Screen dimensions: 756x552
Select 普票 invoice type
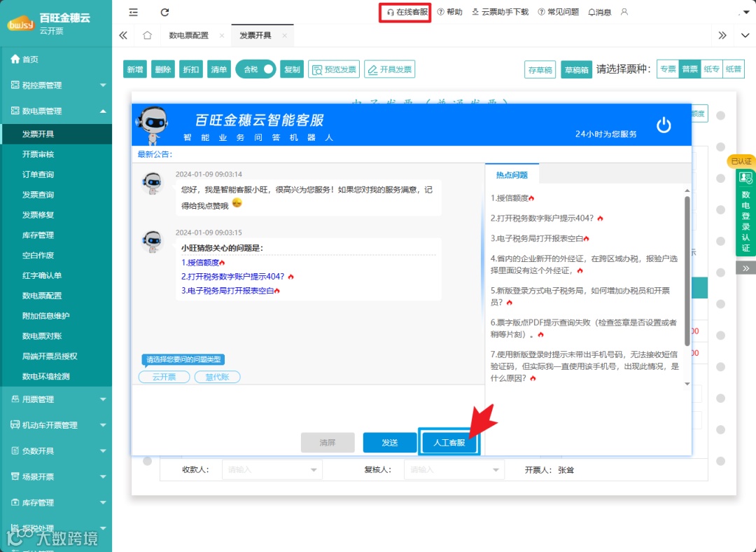point(689,69)
